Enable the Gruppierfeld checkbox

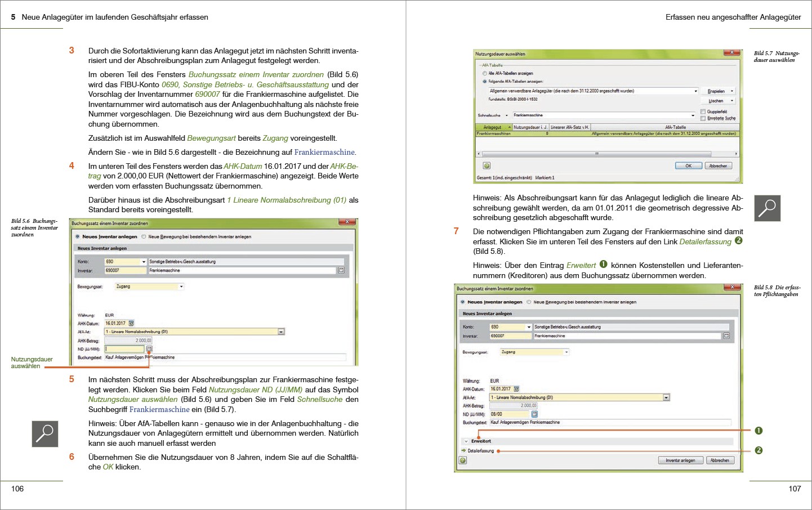click(x=703, y=111)
